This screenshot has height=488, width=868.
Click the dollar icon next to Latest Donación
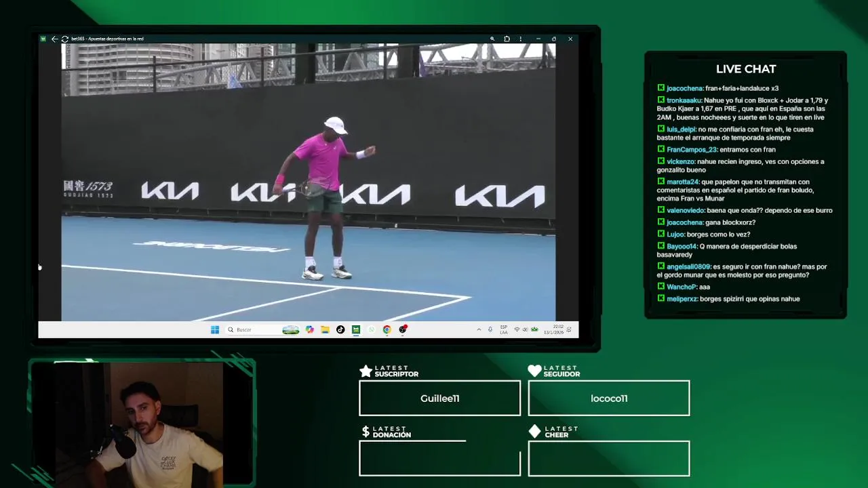[366, 432]
